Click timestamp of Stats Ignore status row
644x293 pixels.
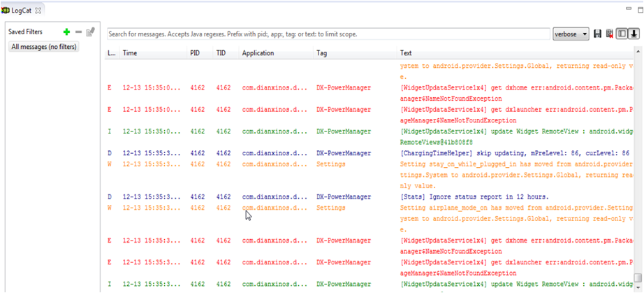click(x=152, y=196)
